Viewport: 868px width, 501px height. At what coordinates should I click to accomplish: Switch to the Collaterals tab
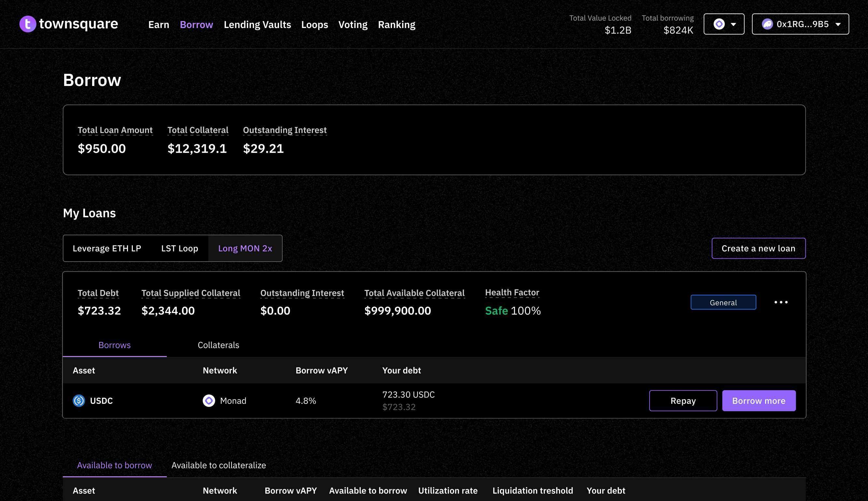pos(218,345)
